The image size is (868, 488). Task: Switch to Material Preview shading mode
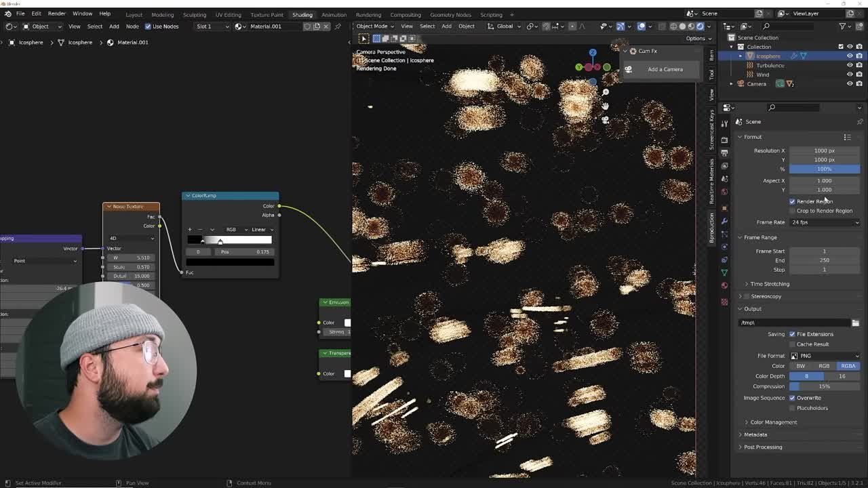tap(691, 26)
